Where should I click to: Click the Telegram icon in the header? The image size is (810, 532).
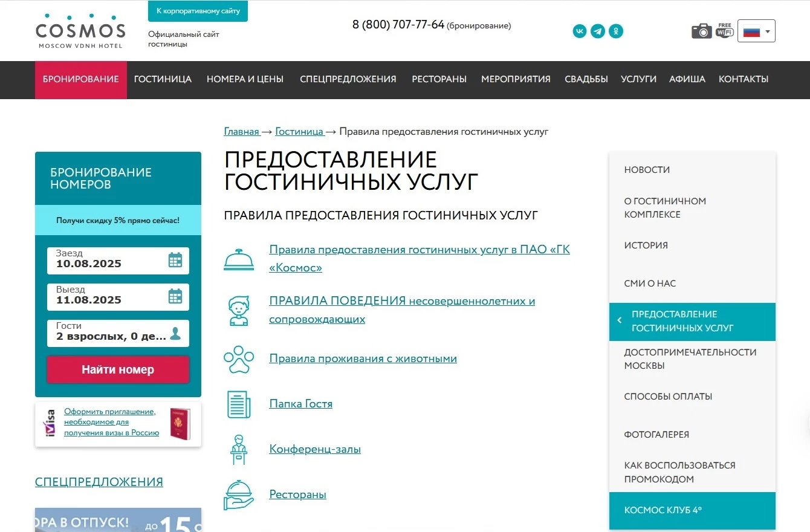pyautogui.click(x=598, y=31)
